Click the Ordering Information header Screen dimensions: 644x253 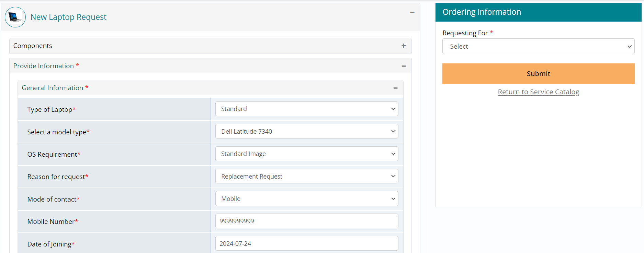[x=482, y=12]
